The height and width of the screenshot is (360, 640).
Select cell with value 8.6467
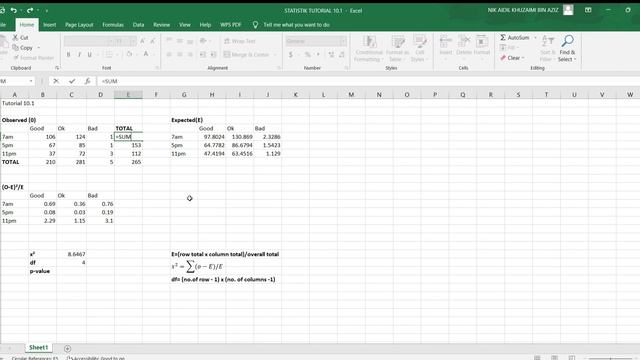point(71,254)
